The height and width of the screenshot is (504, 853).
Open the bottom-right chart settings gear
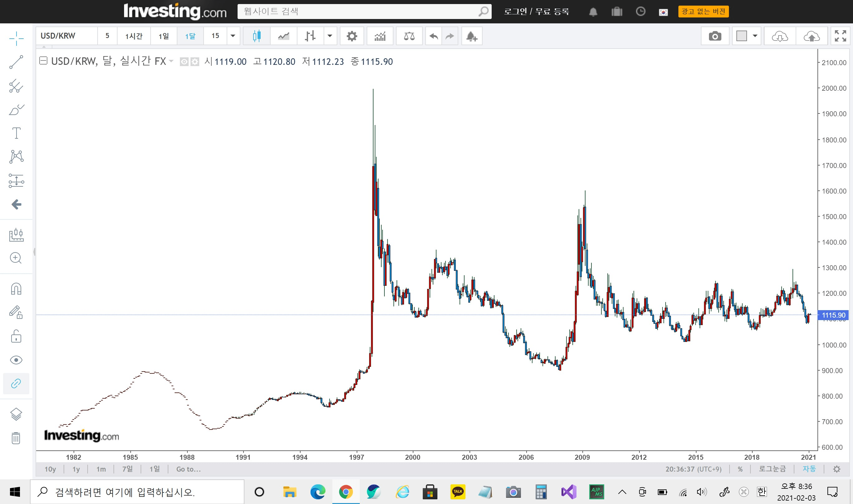click(837, 469)
